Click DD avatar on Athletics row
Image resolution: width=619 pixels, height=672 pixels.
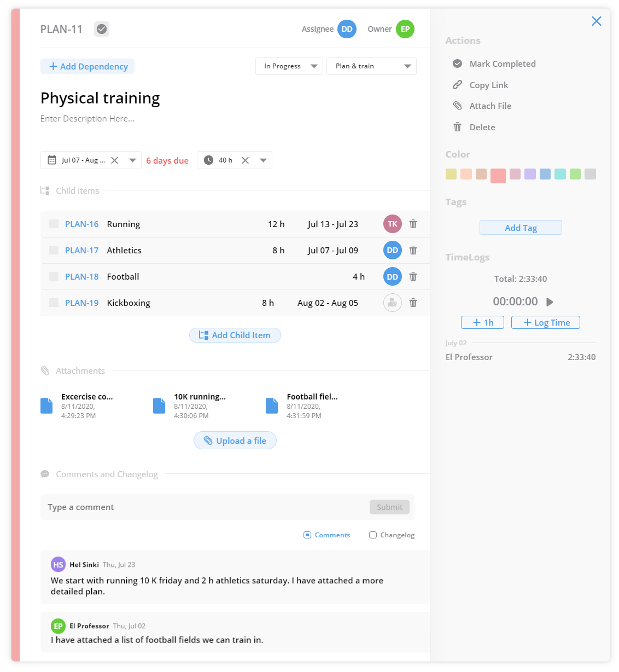[x=393, y=250]
